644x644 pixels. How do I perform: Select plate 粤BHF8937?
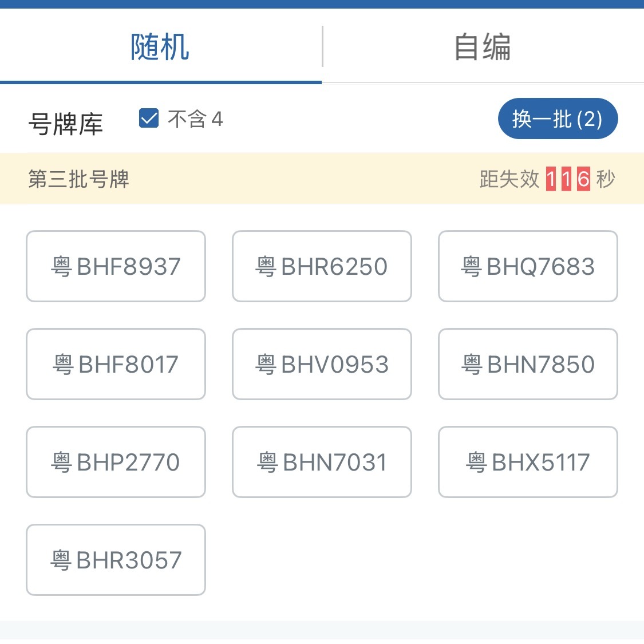point(116,266)
